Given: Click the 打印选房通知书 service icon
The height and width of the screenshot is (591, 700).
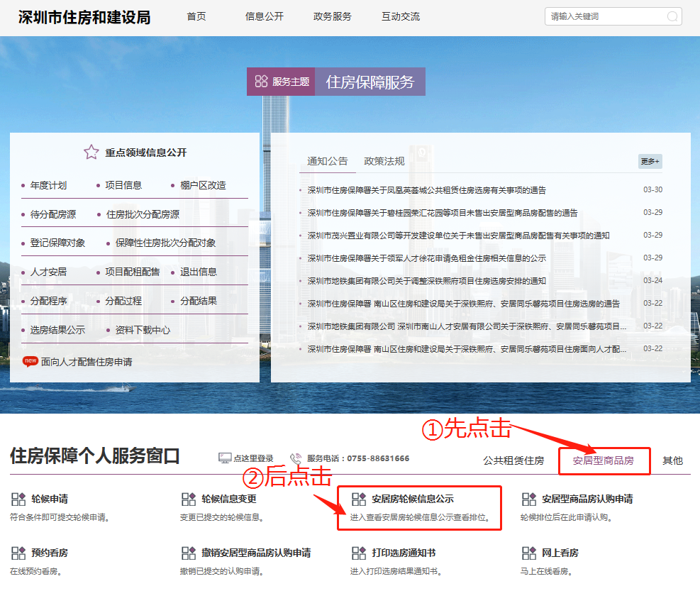Looking at the screenshot, I should (358, 553).
